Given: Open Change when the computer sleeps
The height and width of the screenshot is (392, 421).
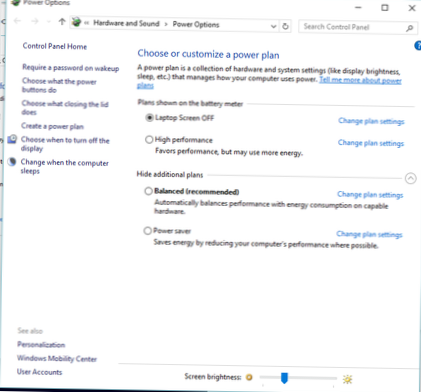Looking at the screenshot, I should 65,166.
